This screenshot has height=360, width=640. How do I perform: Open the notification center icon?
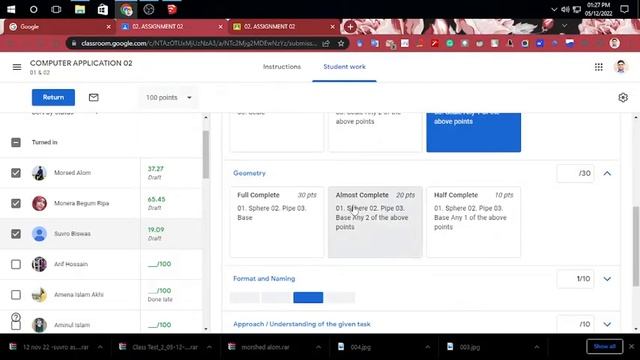pos(624,9)
